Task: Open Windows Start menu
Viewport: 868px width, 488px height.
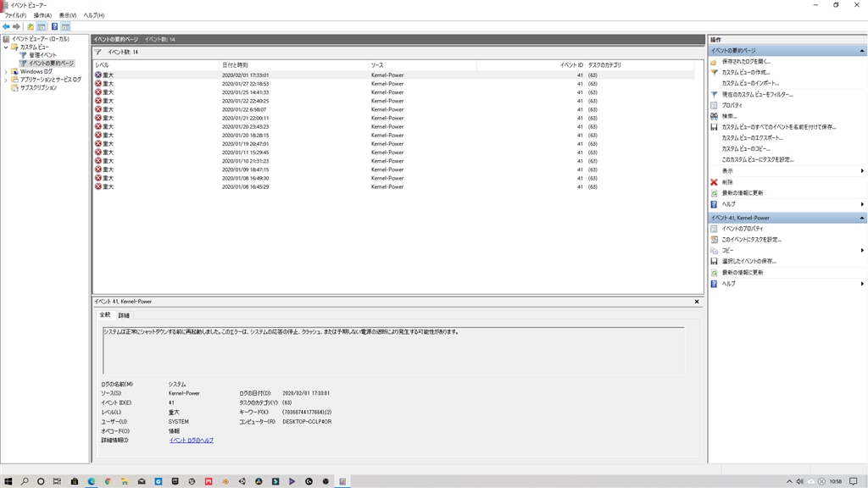Action: coord(8,481)
